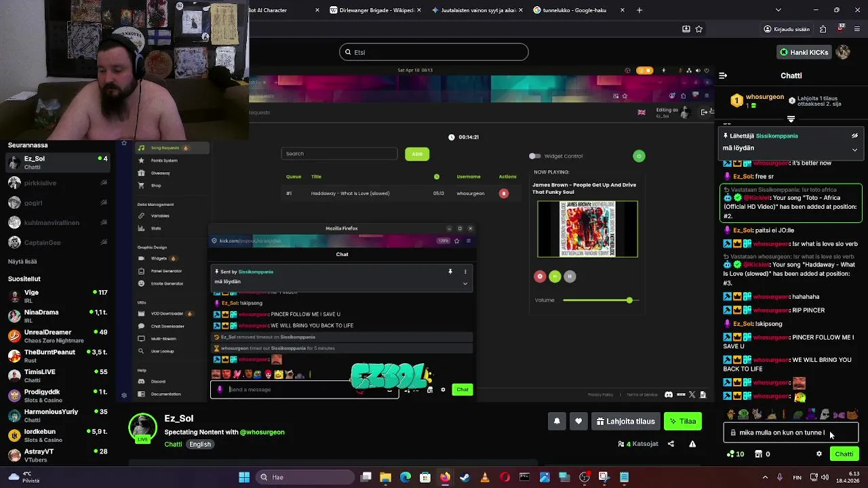
Task: Remove Haddaway song from queue
Action: (x=503, y=193)
